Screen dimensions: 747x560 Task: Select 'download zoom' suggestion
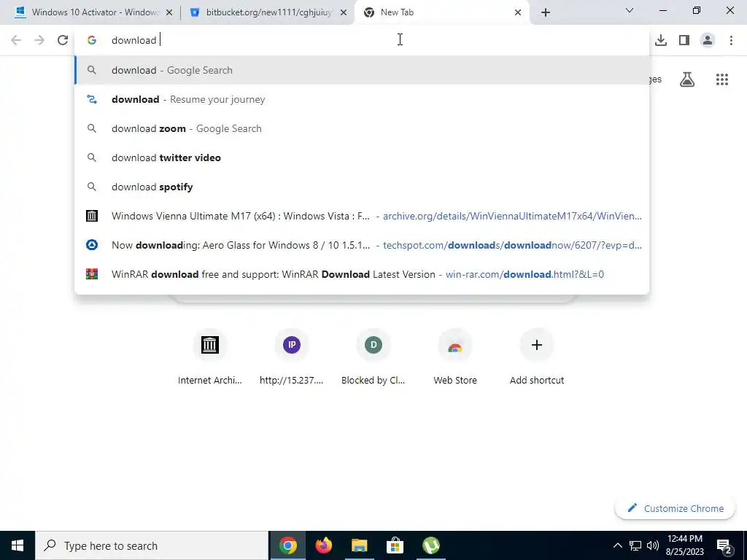pos(362,128)
